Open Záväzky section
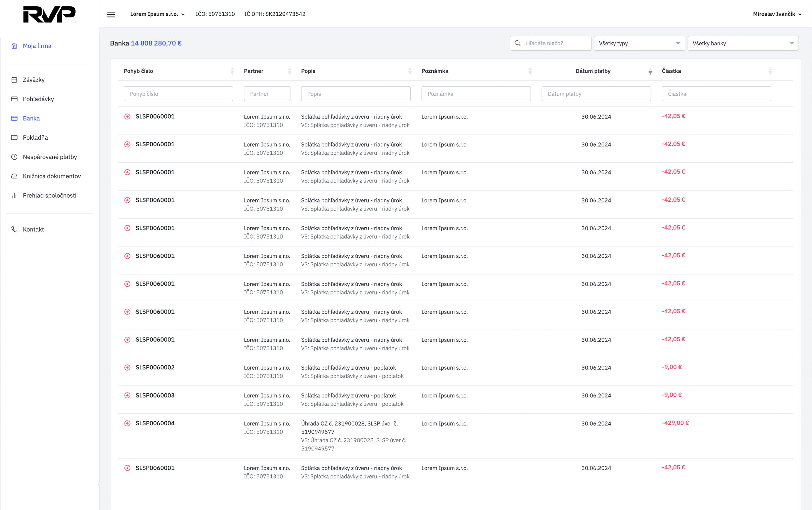 34,80
